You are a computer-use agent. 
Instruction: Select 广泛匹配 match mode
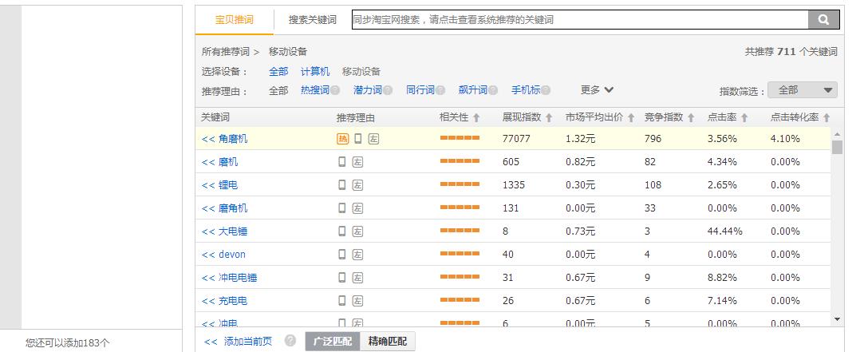coord(333,342)
